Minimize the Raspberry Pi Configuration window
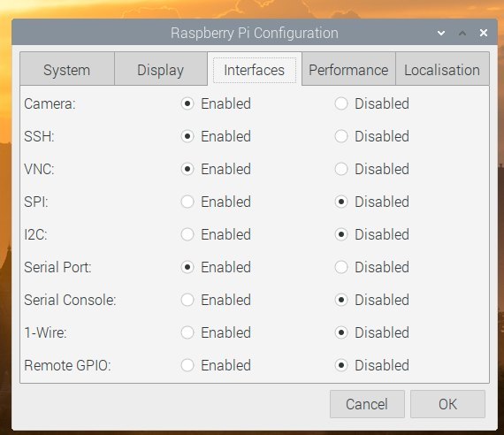The height and width of the screenshot is (435, 504). coord(441,33)
